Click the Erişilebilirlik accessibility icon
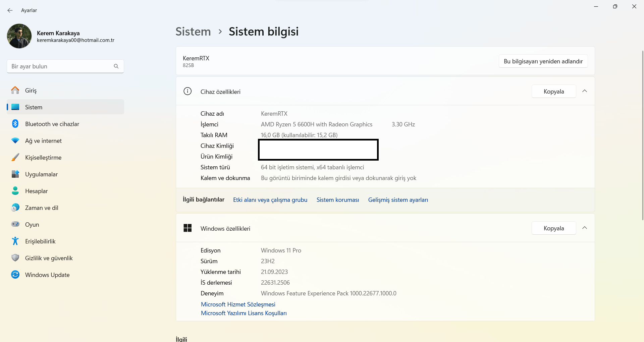The height and width of the screenshot is (342, 644). (15, 241)
